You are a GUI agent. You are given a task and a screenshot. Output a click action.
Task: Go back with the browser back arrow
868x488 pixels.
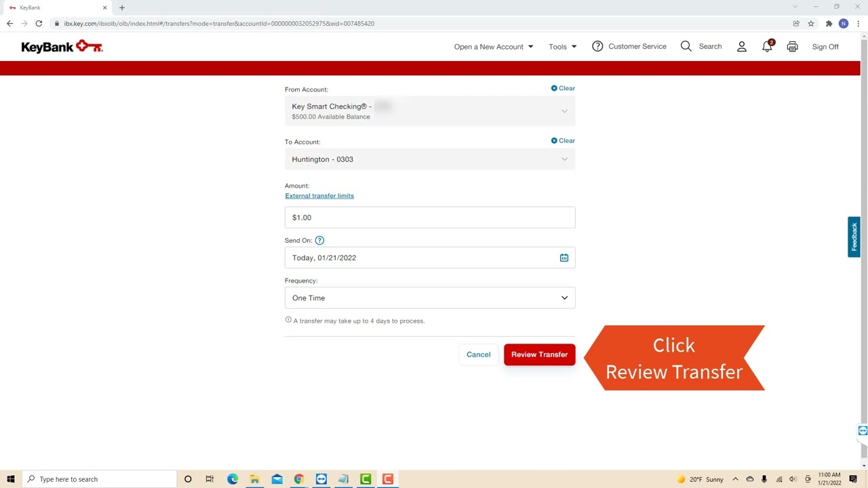[x=9, y=23]
